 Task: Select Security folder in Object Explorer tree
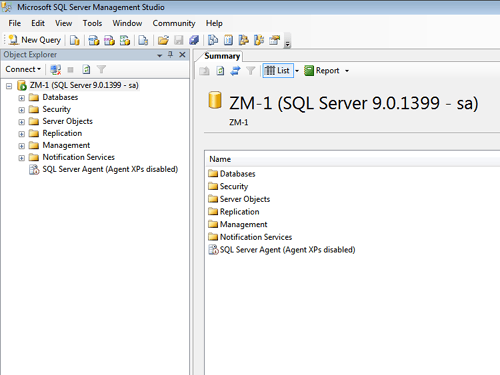pyautogui.click(x=56, y=109)
